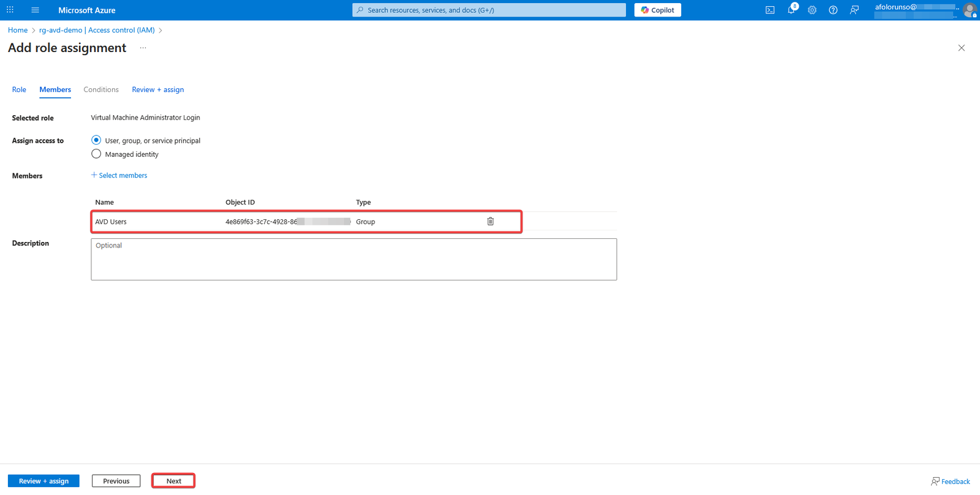This screenshot has height=495, width=980.
Task: Open portal settings gear
Action: (812, 10)
